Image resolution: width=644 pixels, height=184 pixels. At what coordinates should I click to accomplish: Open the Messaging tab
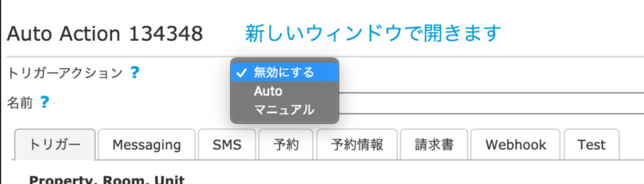(147, 145)
